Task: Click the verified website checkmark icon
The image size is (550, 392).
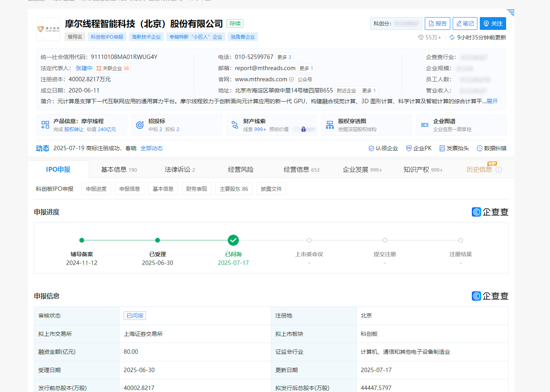Action: 292,80
